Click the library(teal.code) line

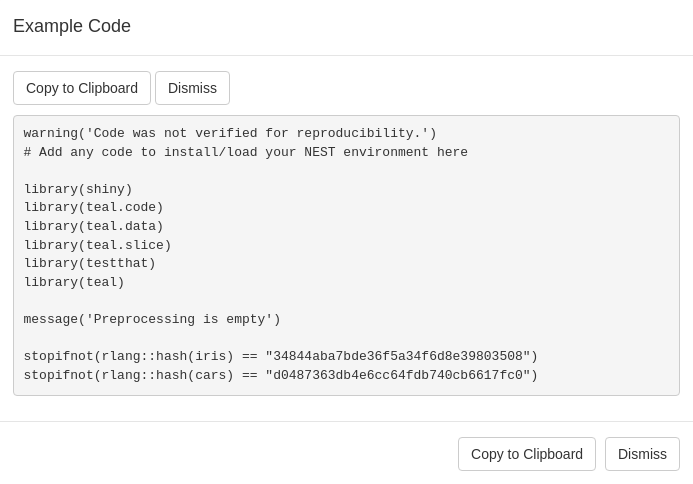93,208
